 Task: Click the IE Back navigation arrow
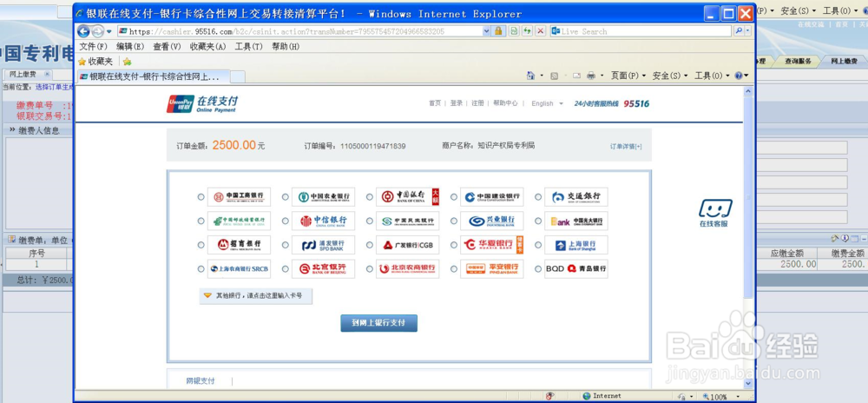click(83, 31)
